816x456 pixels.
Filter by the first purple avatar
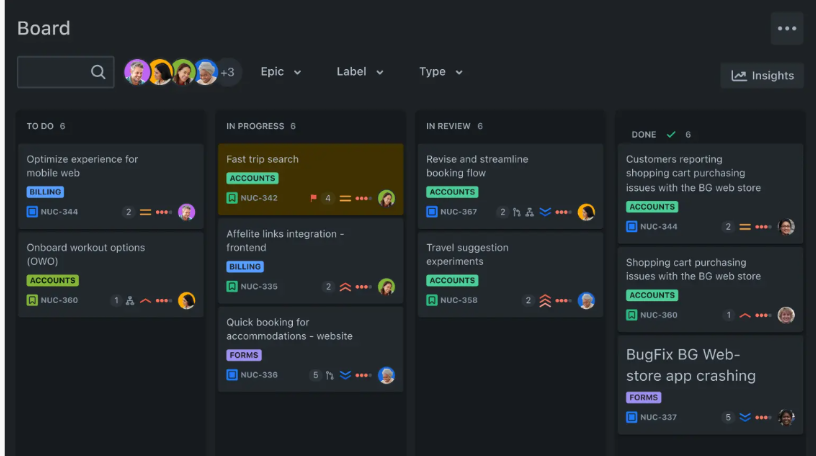coord(137,72)
